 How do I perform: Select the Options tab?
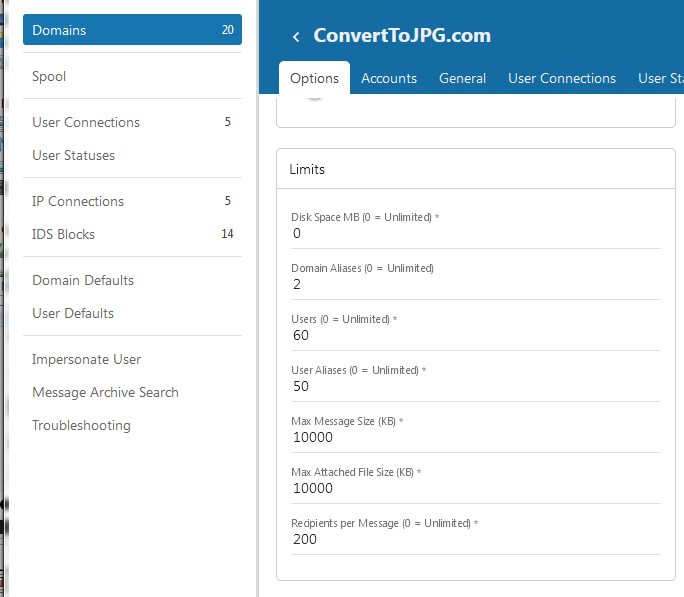314,78
